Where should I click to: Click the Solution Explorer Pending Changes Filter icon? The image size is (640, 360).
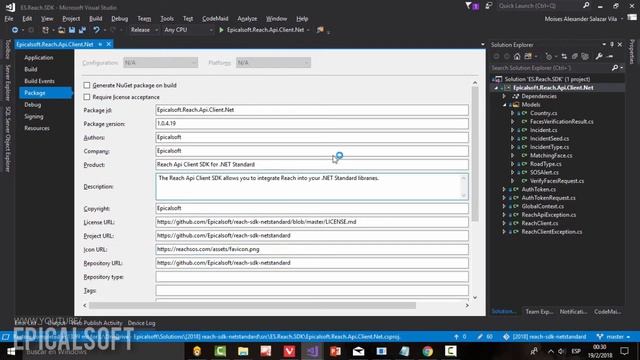point(549,56)
